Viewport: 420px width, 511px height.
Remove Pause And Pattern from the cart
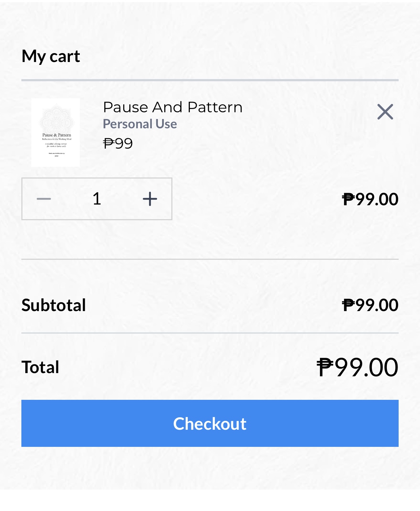pyautogui.click(x=385, y=112)
